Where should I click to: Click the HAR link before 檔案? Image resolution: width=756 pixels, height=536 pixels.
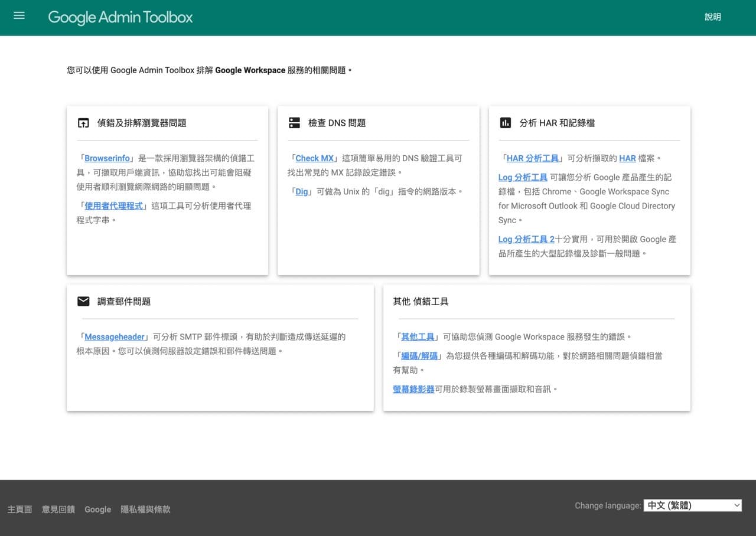(627, 158)
